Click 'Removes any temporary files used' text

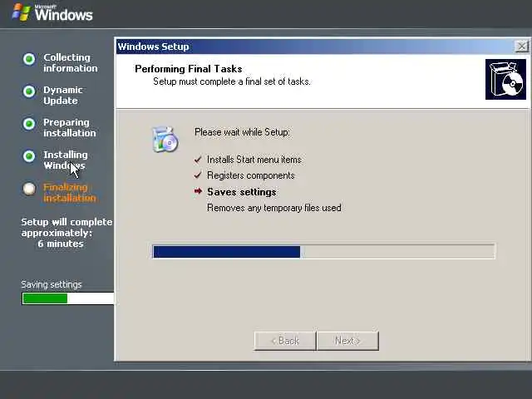[274, 208]
